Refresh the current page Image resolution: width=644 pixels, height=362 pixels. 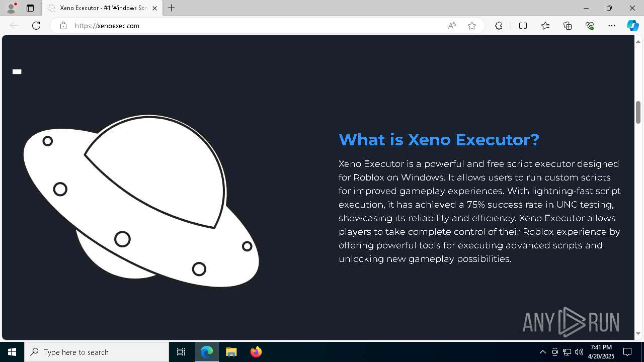tap(36, 26)
